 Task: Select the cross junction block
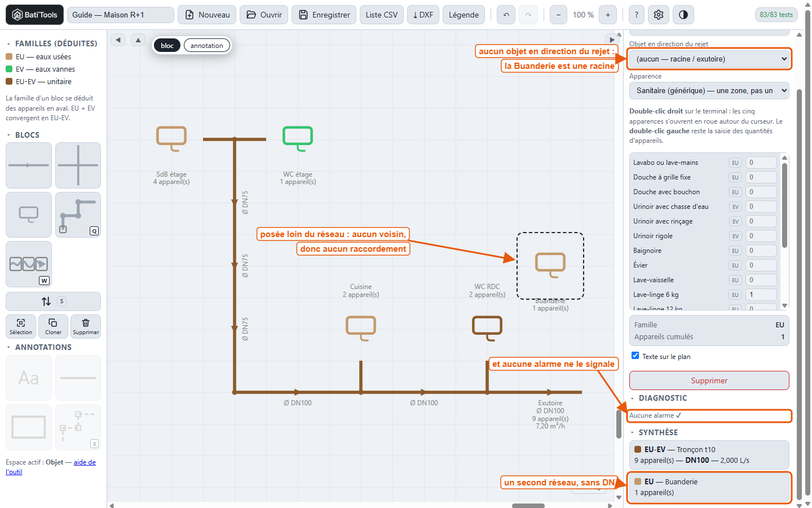(78, 165)
